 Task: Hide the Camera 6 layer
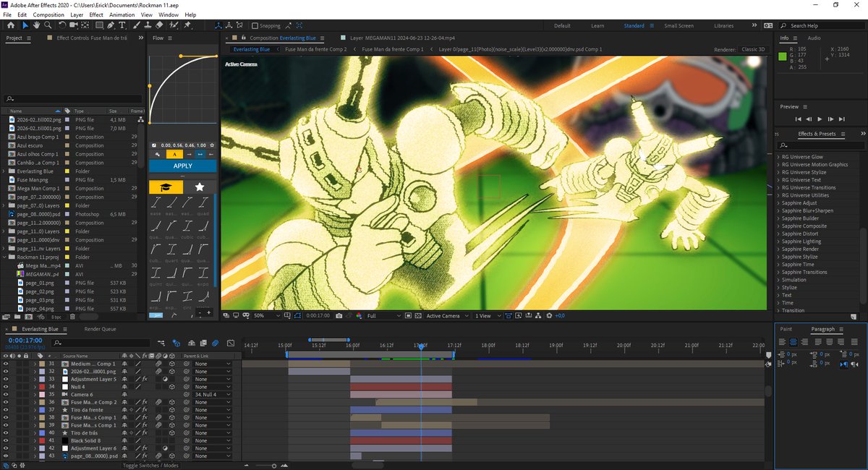[6, 395]
